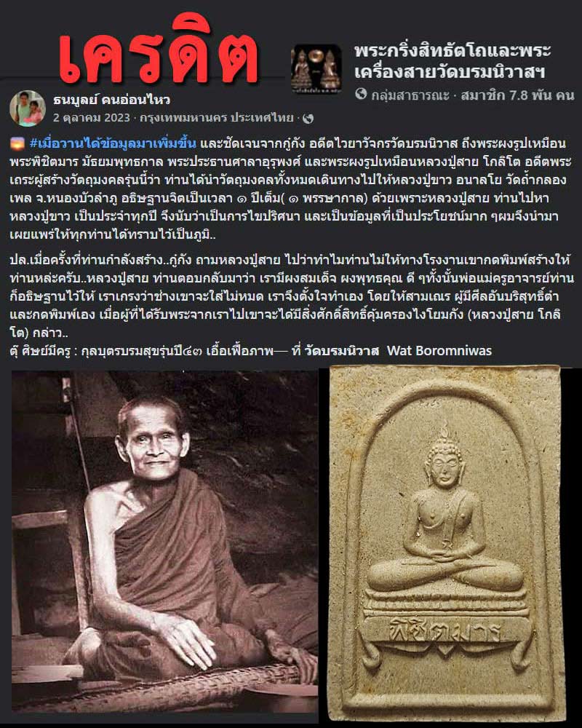The width and height of the screenshot is (582, 728).
Task: Click the globe privacy icon beside the post location
Action: click(308, 119)
